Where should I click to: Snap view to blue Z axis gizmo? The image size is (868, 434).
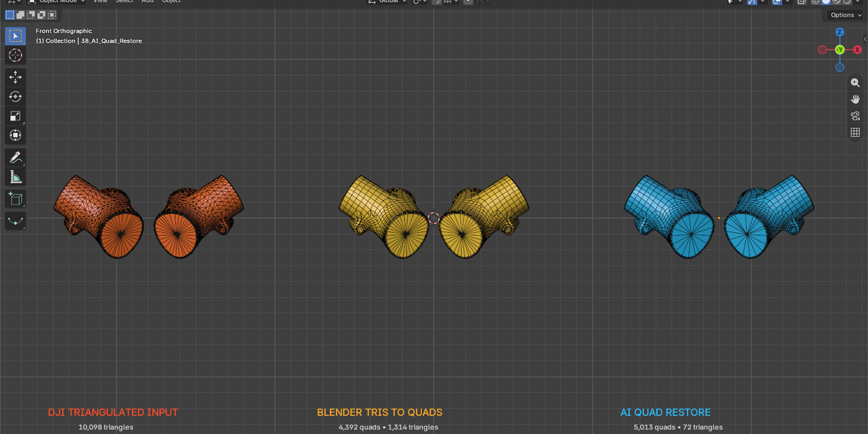coord(840,33)
